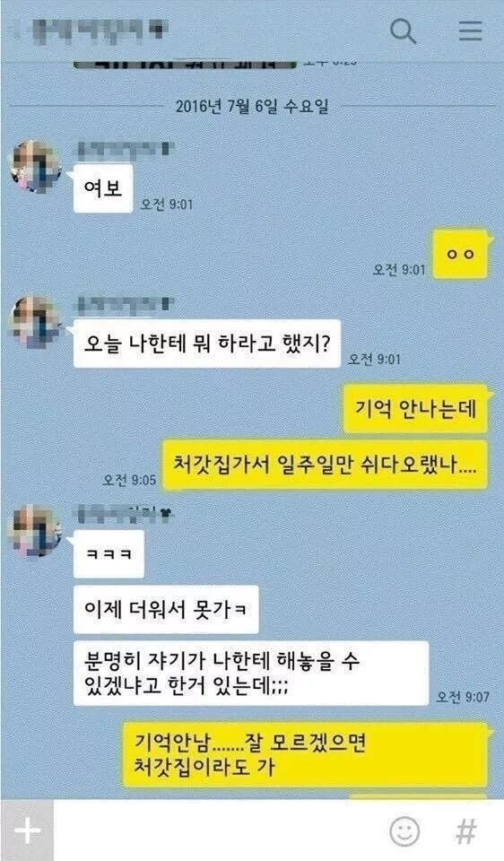Open profile picture beside 오늘 나한테 message
This screenshot has width=504, height=861.
(x=36, y=322)
